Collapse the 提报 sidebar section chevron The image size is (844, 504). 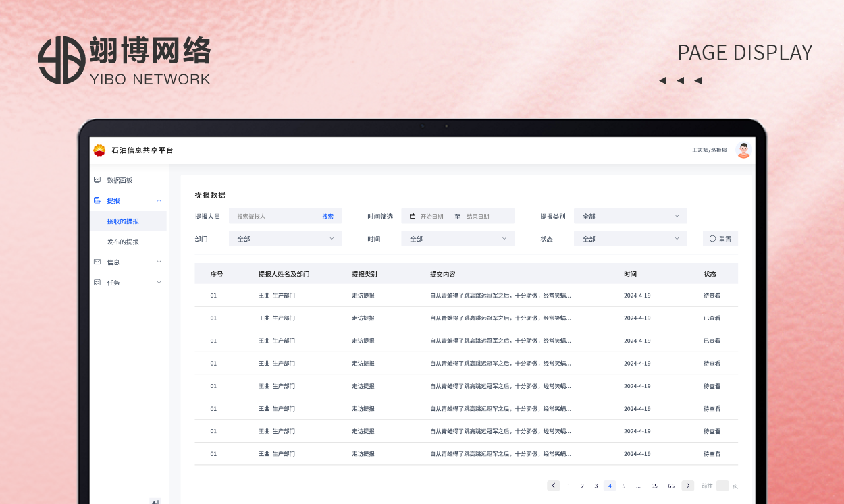pyautogui.click(x=159, y=200)
